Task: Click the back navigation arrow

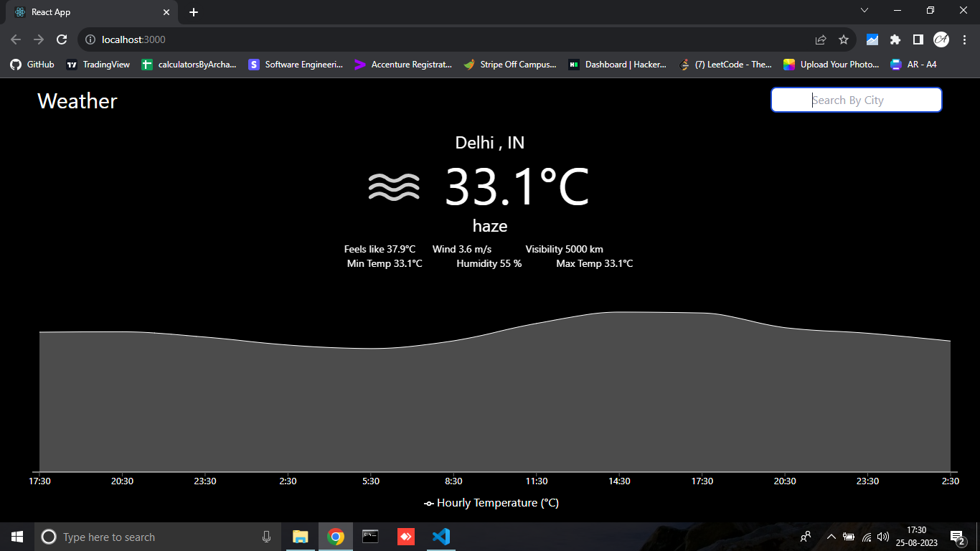Action: point(14,40)
